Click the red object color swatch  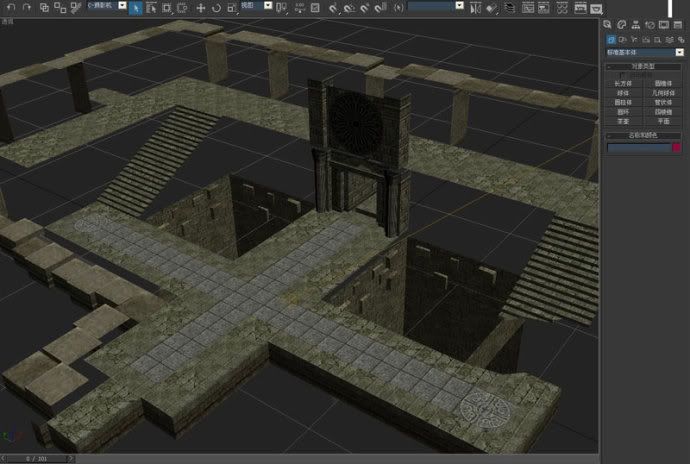(676, 147)
